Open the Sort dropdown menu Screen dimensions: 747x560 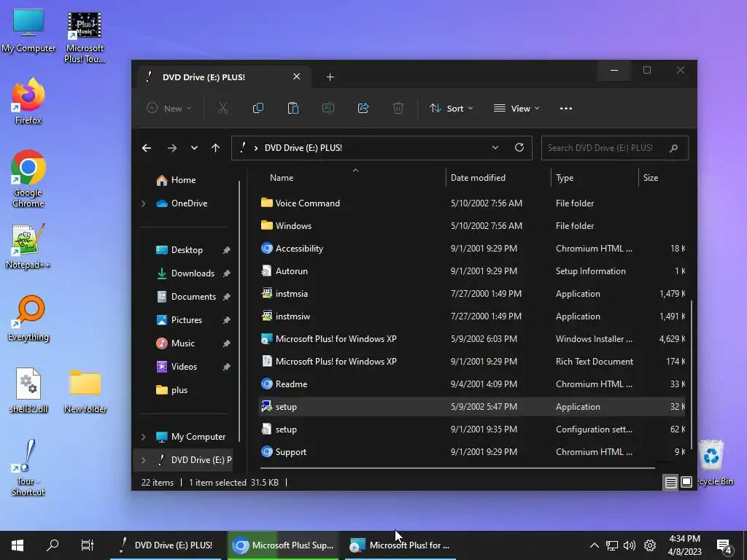click(x=451, y=108)
